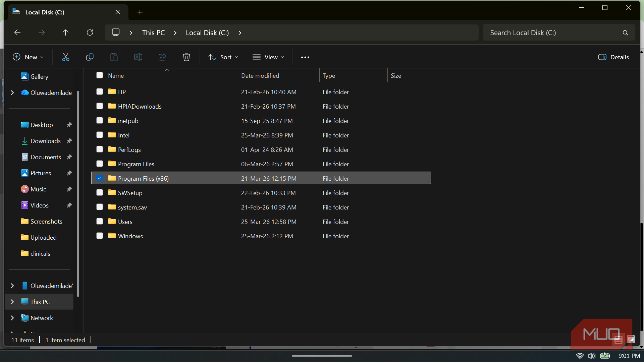The image size is (644, 362).
Task: Sort by the Date modified column header
Action: pos(279,75)
